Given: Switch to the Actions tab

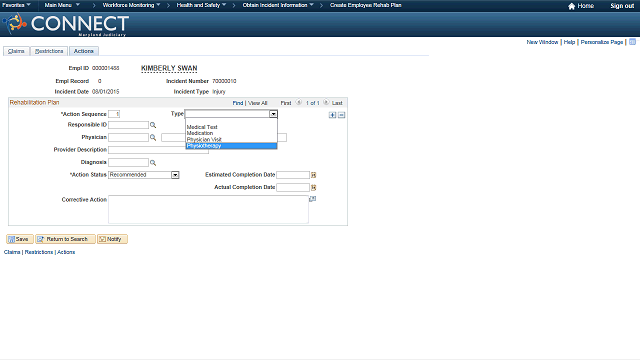Looking at the screenshot, I should 84,51.
